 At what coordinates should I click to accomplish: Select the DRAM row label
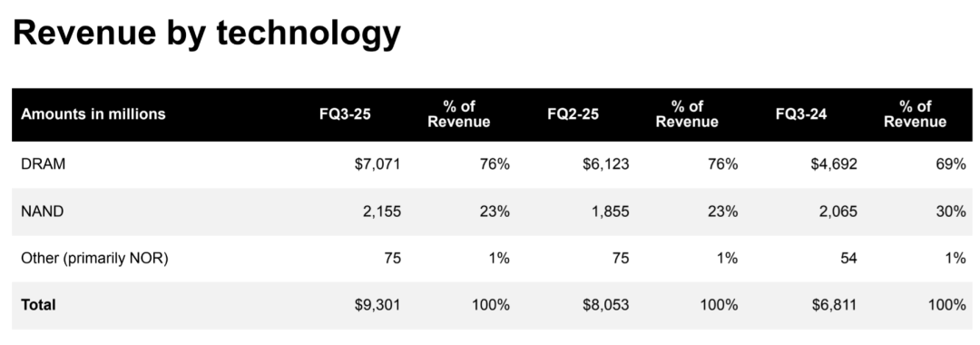44,164
